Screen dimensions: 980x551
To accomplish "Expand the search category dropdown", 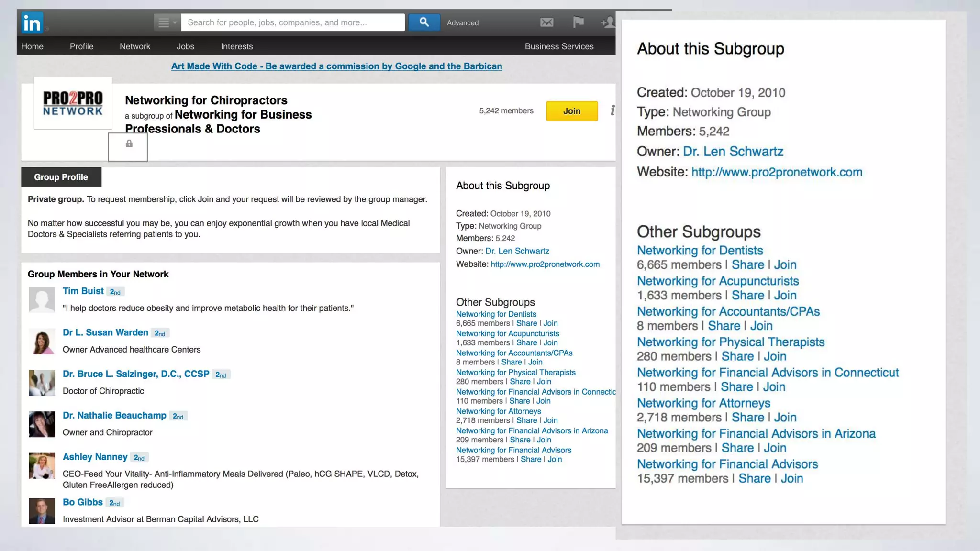I will tap(167, 22).
